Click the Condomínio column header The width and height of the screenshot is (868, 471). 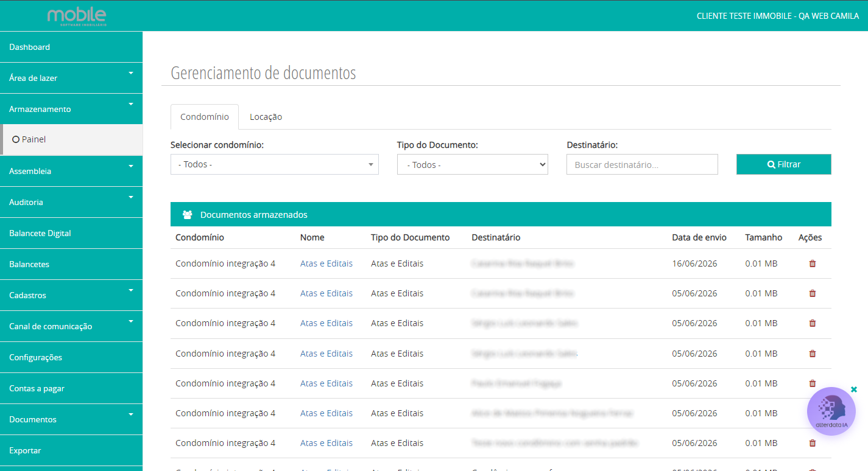[x=200, y=237]
